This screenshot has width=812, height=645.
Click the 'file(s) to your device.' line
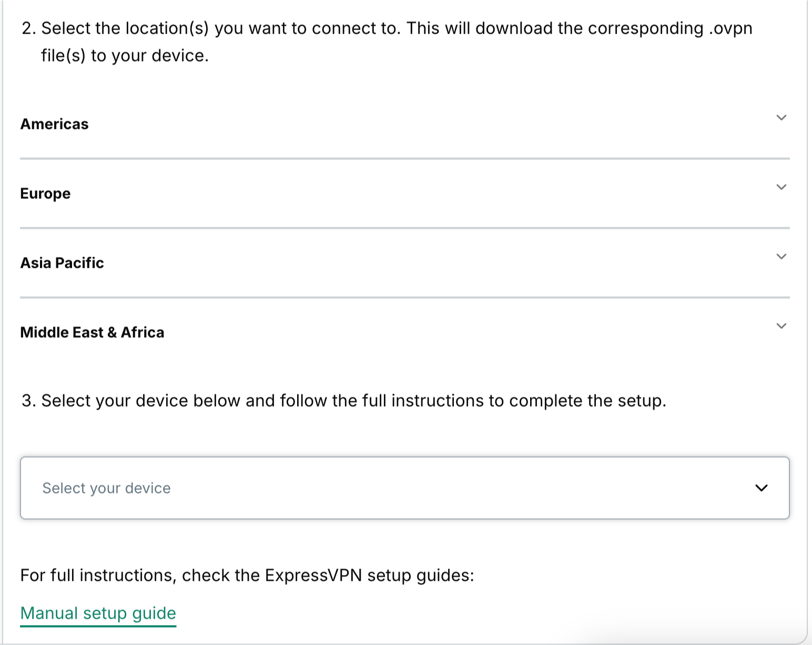point(125,56)
